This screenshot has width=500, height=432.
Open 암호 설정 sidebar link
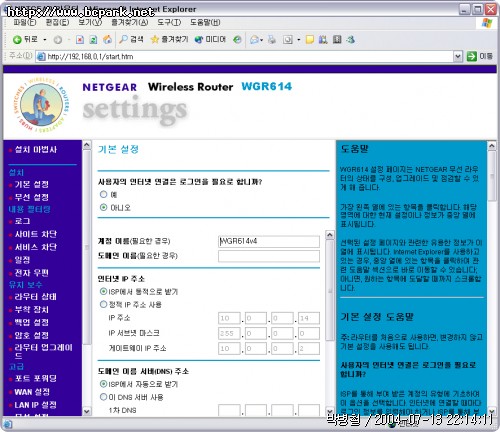coord(32,335)
